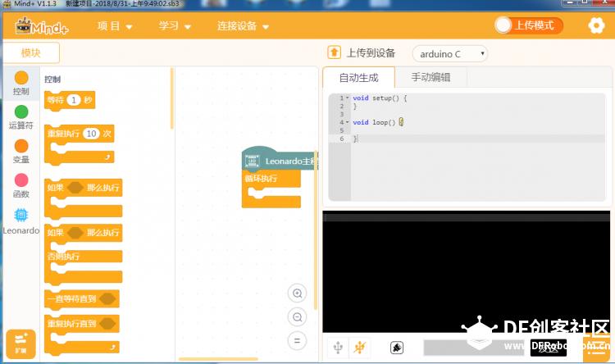Select the 一直等待直到 block
Screen dimensions: 615x364
pos(81,300)
